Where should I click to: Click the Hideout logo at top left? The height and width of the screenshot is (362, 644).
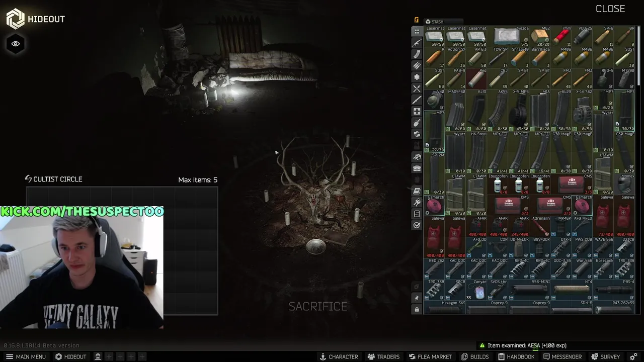[15, 19]
